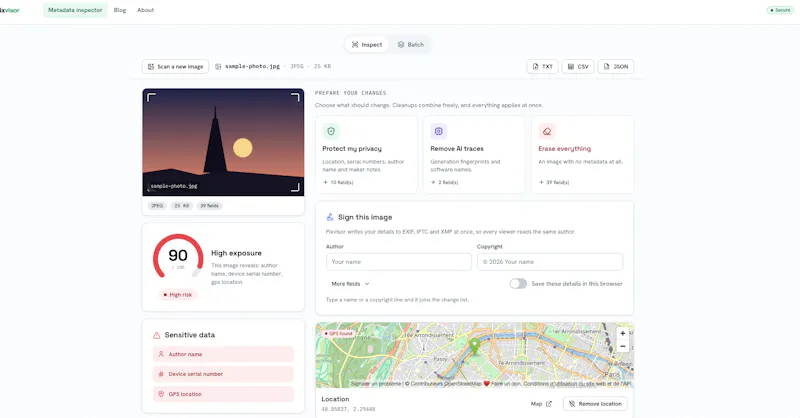800x418 pixels.
Task: Click the GPS found badge on map
Action: click(x=338, y=333)
